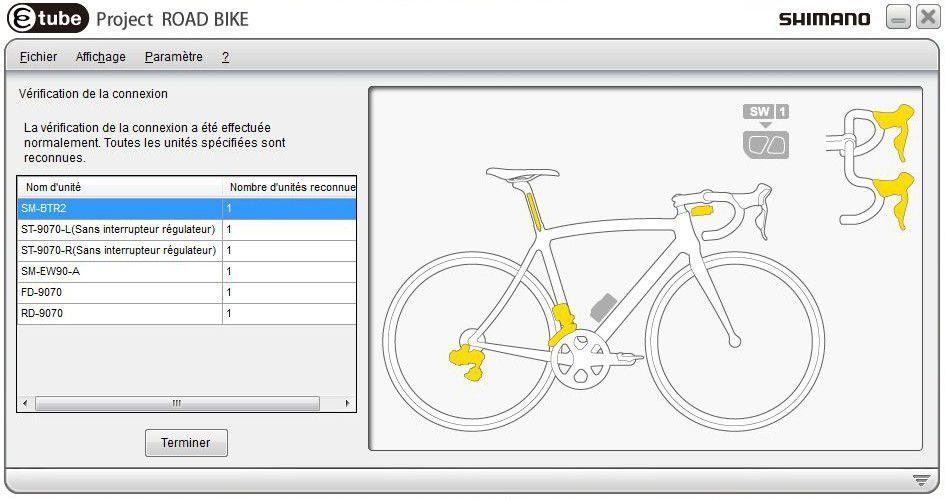
Task: Minimize the E-tube Project window
Action: (897, 17)
